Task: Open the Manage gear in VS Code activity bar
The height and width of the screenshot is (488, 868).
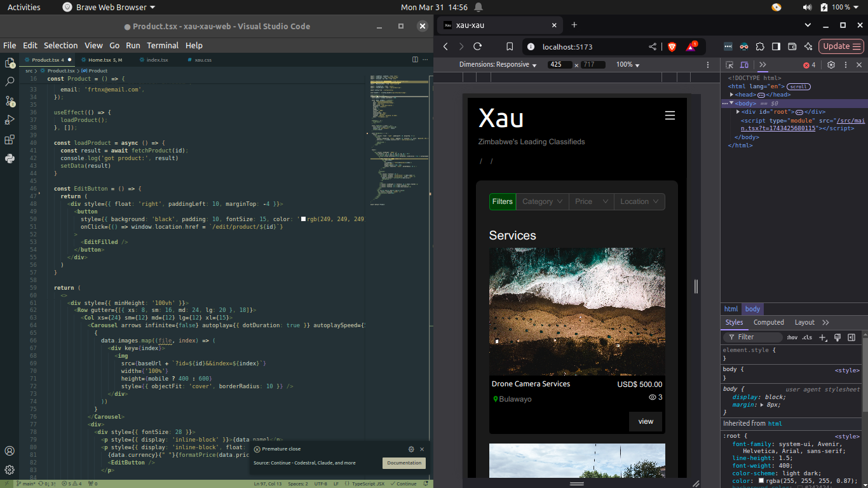Action: point(10,470)
